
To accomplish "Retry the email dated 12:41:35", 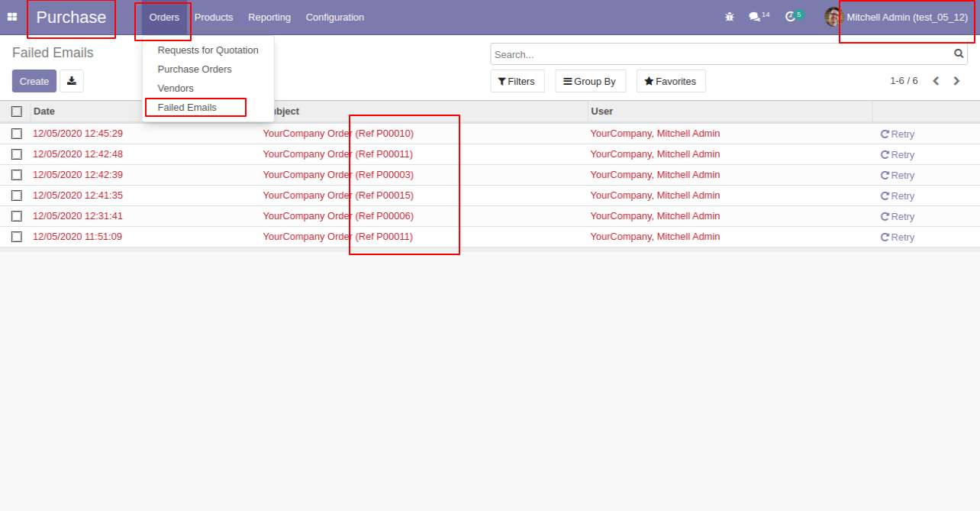I will [x=898, y=196].
